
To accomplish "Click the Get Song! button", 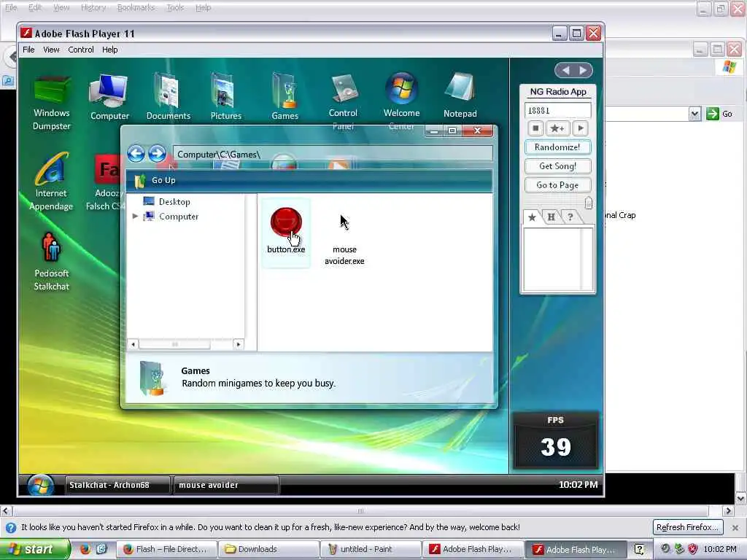I will click(557, 166).
